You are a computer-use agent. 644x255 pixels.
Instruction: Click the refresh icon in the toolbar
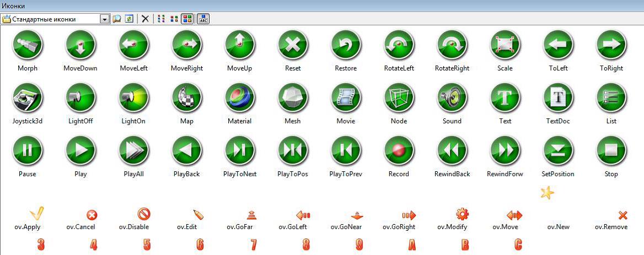(x=129, y=19)
